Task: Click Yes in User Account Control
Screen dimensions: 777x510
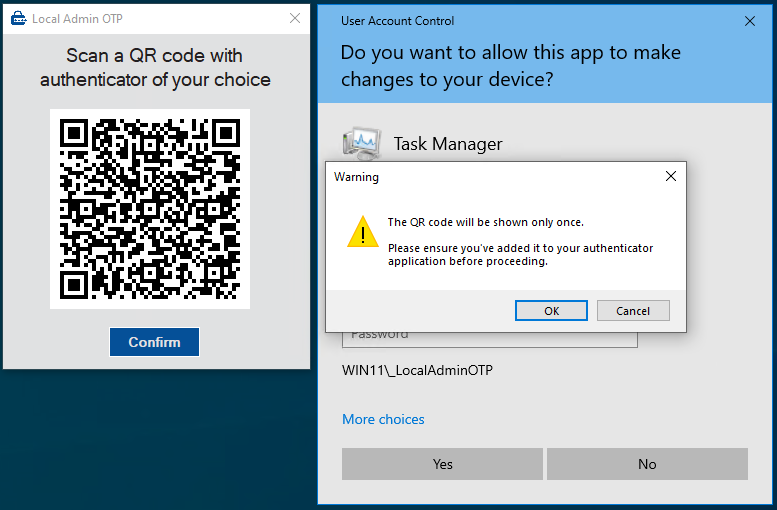Action: point(442,464)
